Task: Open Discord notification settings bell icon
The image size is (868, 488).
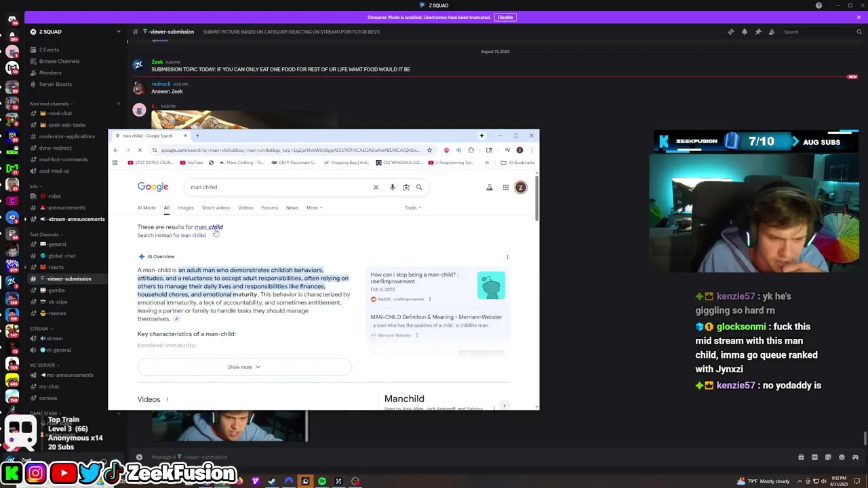Action: [744, 32]
